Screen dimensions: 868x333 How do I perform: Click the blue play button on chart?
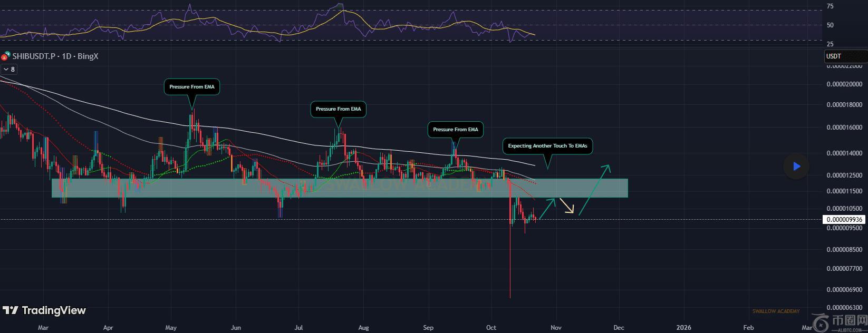(x=796, y=166)
